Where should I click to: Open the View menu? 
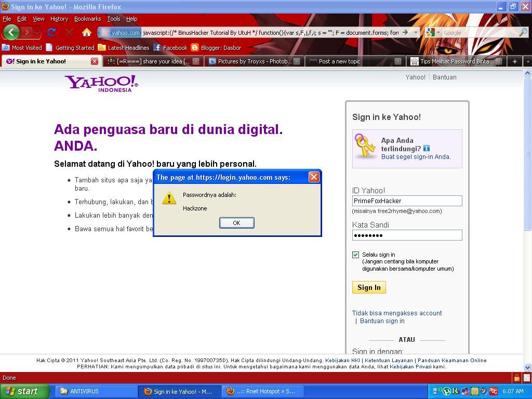[x=38, y=19]
